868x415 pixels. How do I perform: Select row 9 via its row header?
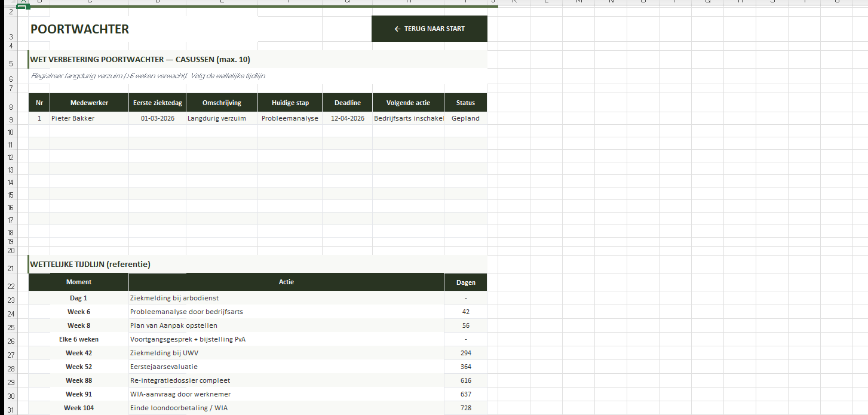(11, 119)
